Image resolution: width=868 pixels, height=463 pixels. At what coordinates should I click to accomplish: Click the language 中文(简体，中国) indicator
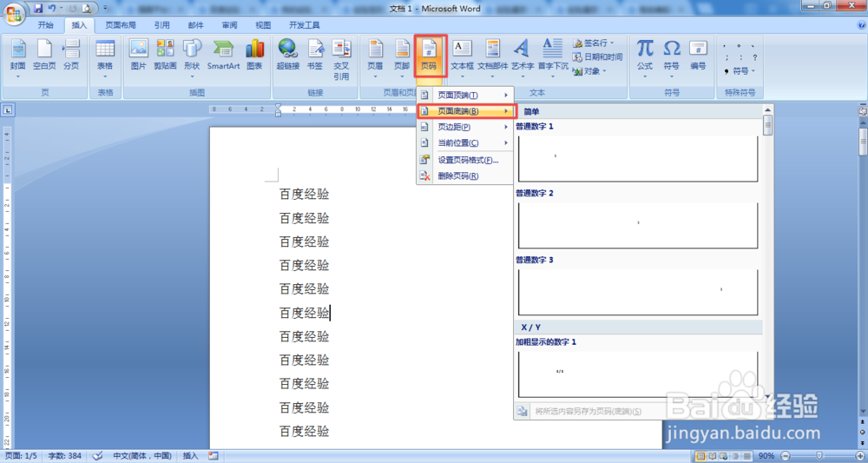142,456
